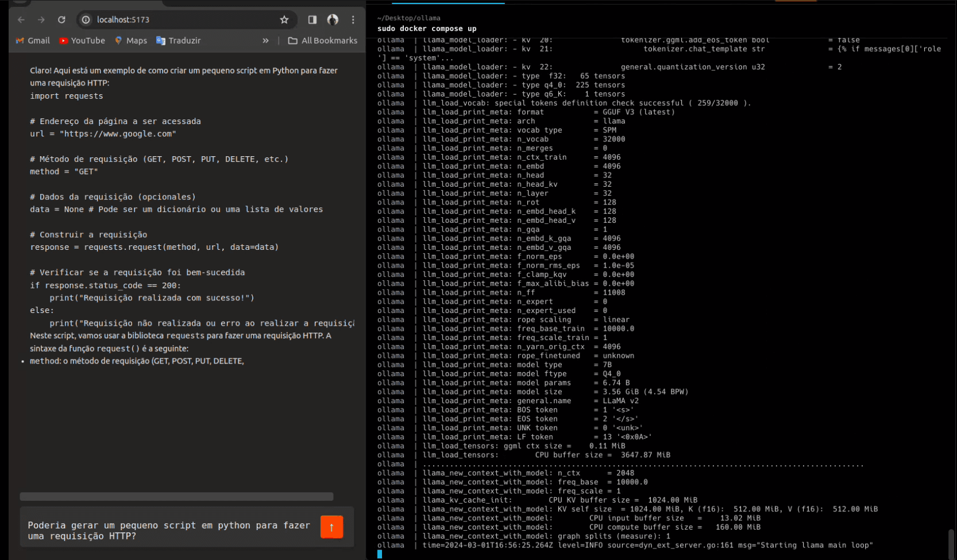Open the browser profile avatar

333,20
